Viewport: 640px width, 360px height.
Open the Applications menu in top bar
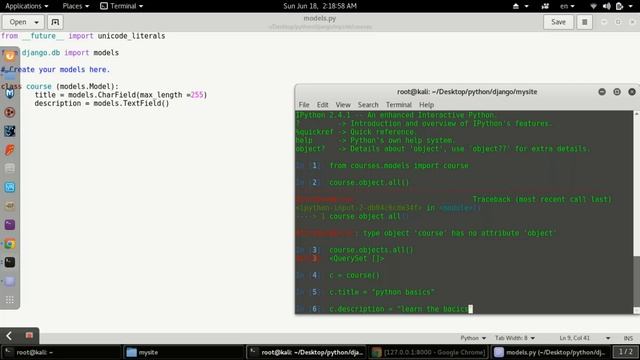[27, 6]
